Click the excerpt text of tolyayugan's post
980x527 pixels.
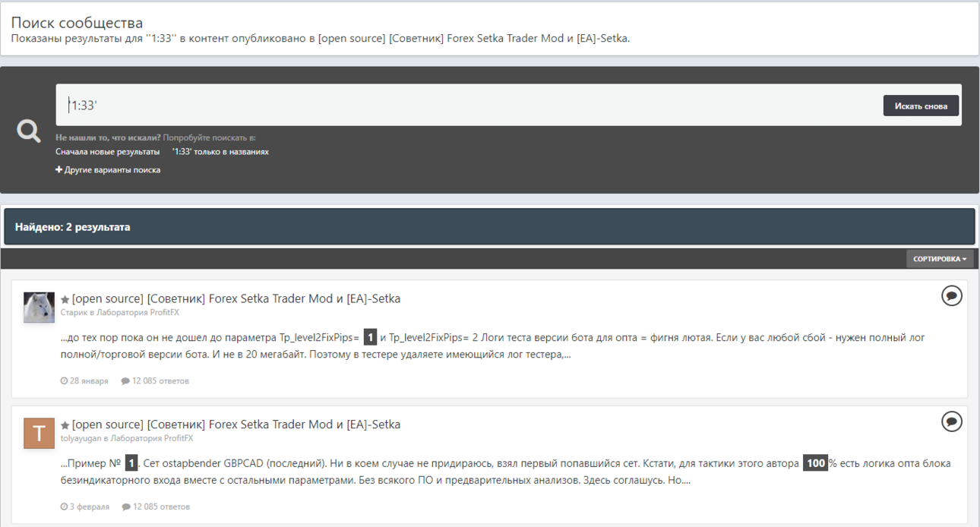(x=505, y=472)
